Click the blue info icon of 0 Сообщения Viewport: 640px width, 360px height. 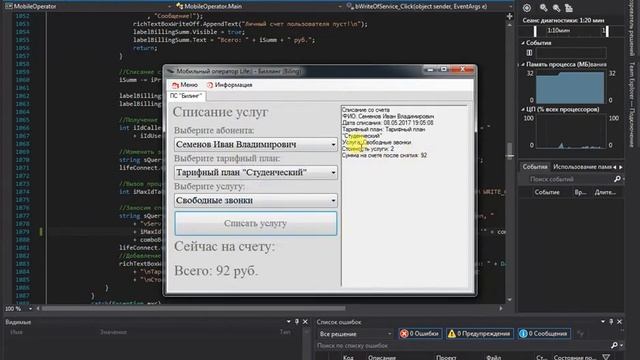(x=523, y=334)
